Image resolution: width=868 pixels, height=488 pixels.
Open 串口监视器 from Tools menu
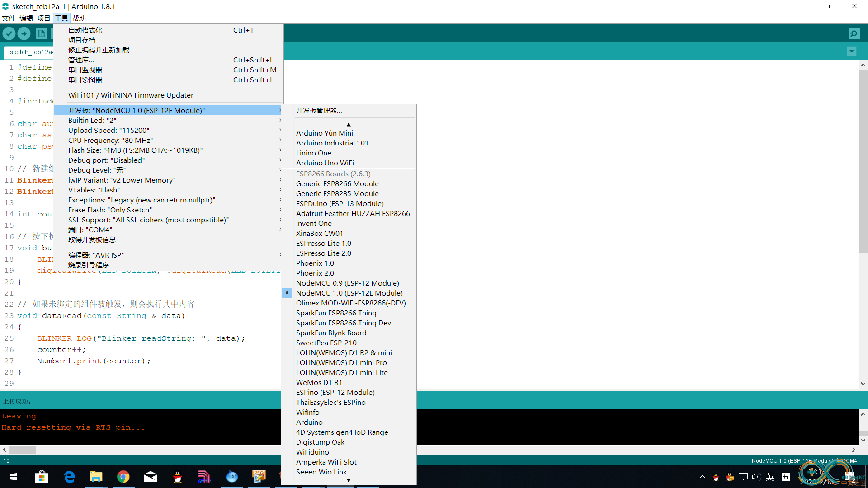tap(168, 70)
